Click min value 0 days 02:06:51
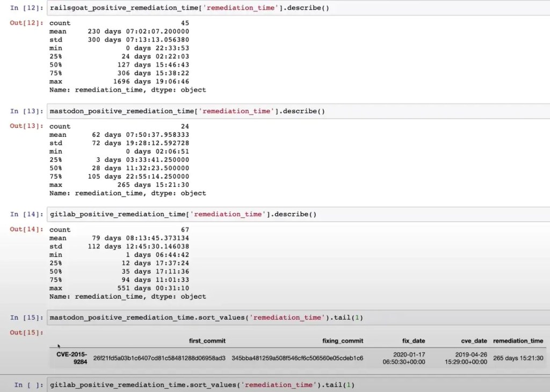Viewport: 550px width, 392px height. [157, 151]
